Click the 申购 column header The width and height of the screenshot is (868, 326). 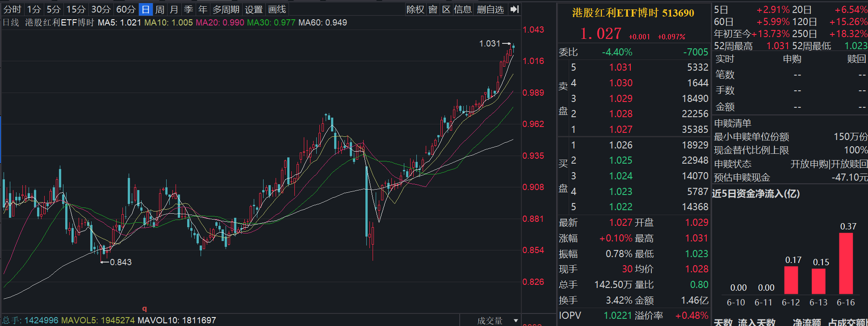(x=792, y=59)
